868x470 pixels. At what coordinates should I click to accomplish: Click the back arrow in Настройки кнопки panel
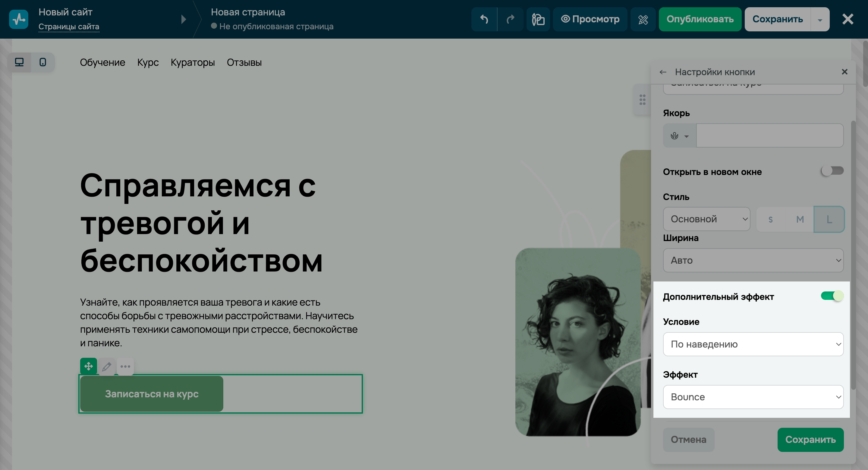663,72
